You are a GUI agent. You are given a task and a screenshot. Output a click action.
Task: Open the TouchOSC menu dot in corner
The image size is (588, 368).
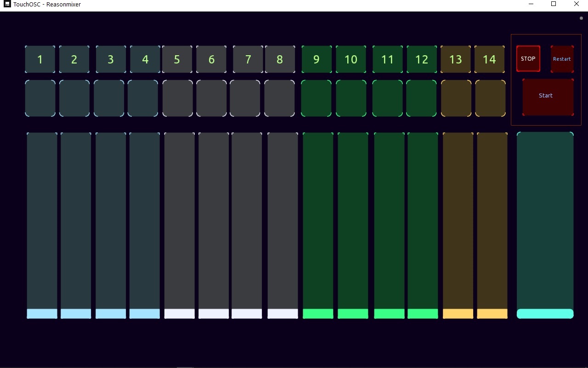tap(581, 18)
